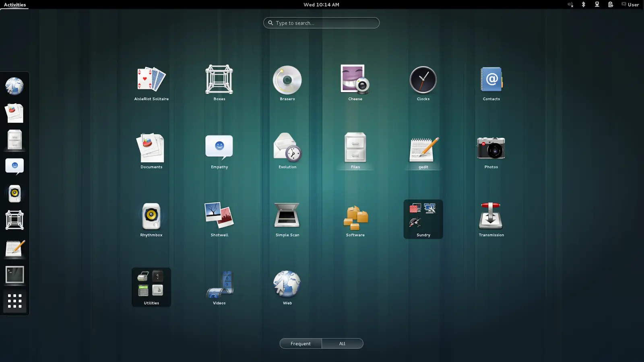Screen dimensions: 644x362
Task: Launch gedit from the application grid
Action: click(x=423, y=151)
